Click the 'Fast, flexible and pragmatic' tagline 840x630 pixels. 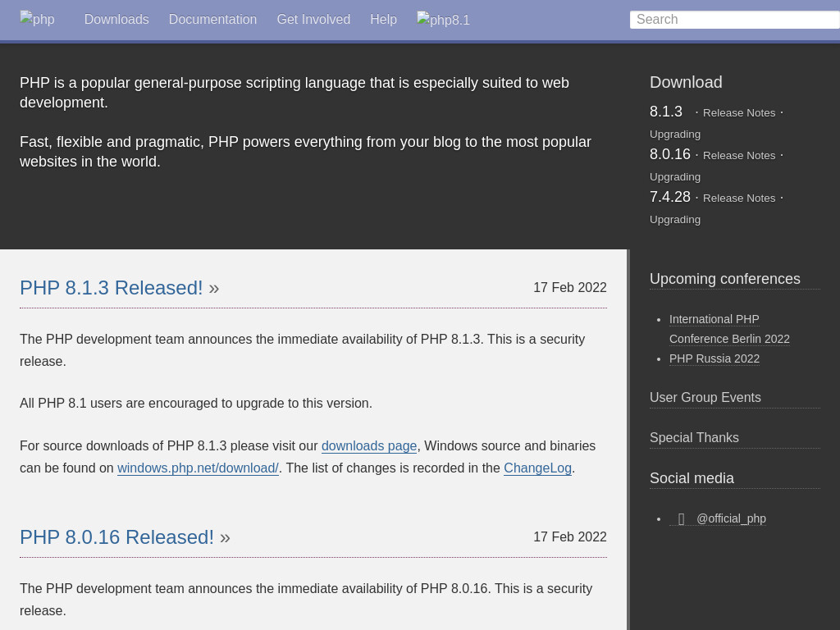(x=305, y=152)
